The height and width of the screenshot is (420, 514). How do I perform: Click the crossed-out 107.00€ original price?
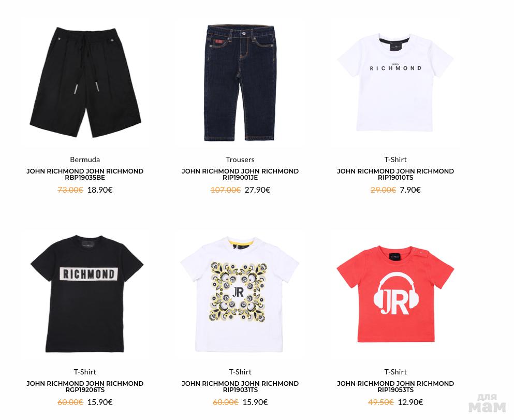click(226, 190)
